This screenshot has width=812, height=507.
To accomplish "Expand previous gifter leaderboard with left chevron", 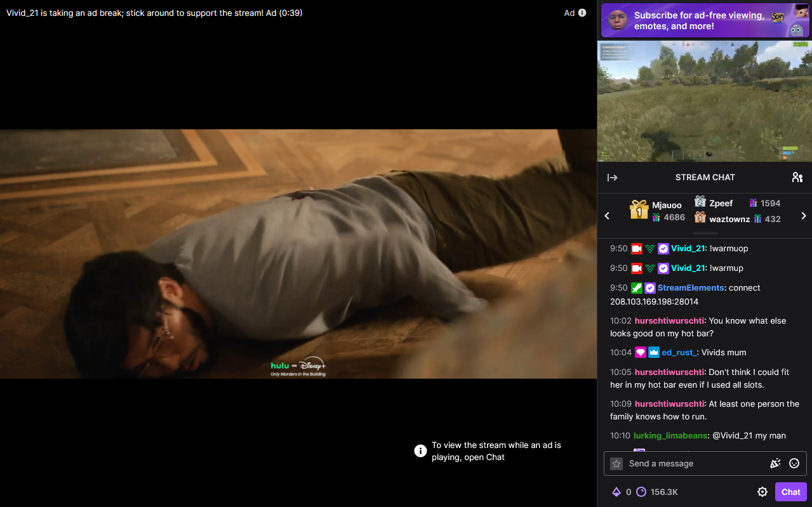I will tap(607, 215).
